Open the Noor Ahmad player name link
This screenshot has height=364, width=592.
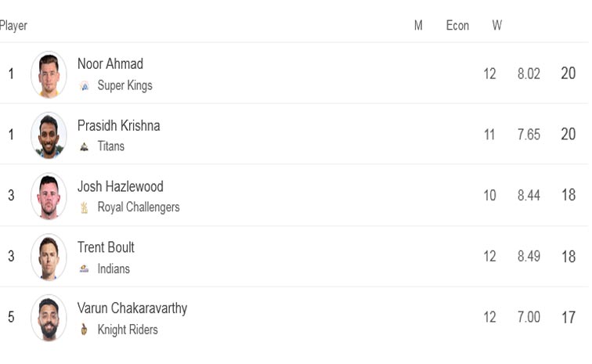tap(110, 64)
